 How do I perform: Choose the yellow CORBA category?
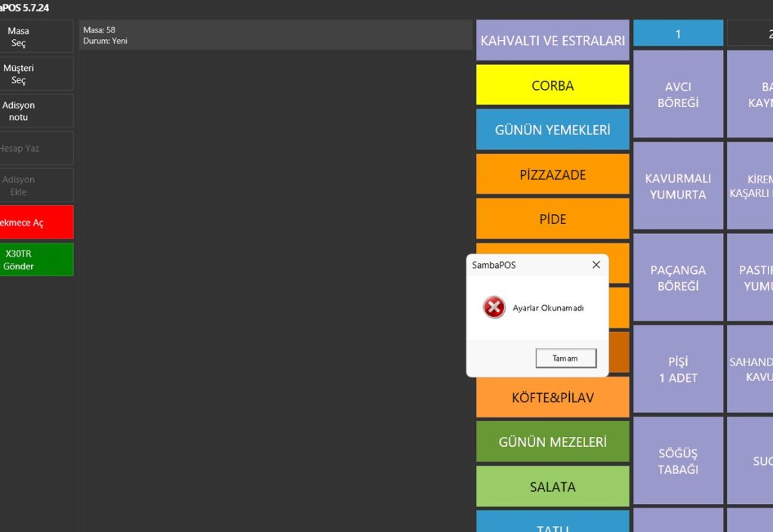pos(553,85)
